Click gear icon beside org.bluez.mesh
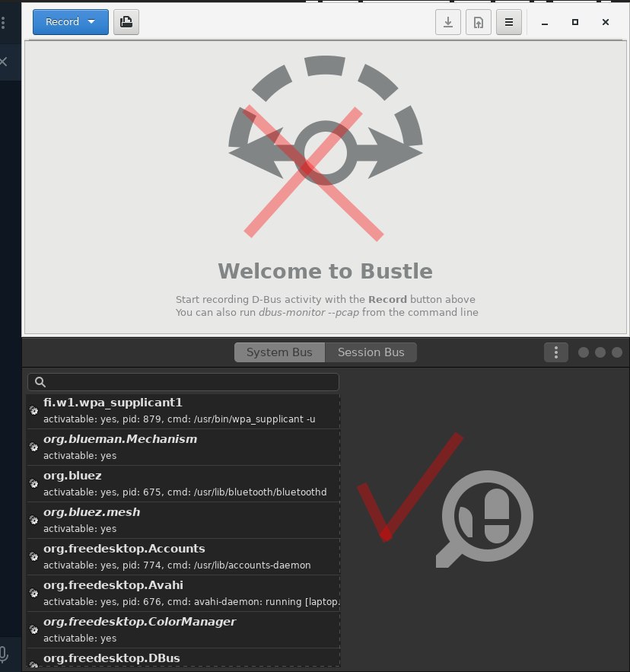 tap(33, 520)
